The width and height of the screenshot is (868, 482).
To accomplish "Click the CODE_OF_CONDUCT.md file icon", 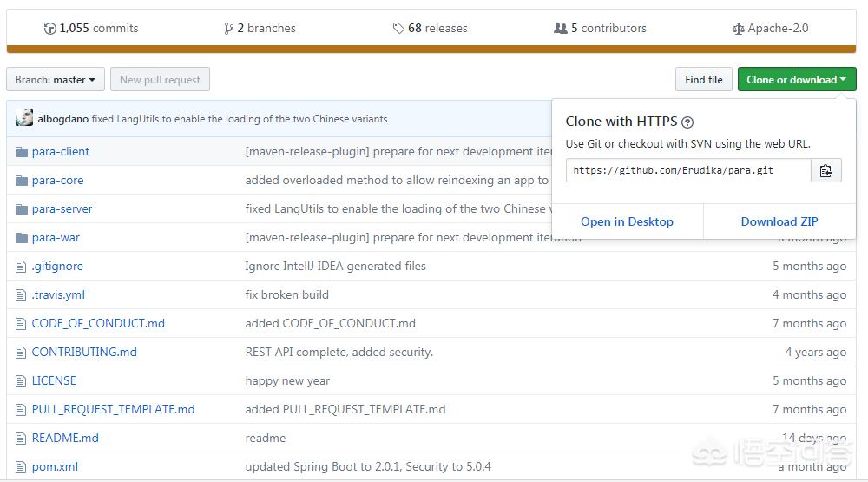I will (21, 324).
